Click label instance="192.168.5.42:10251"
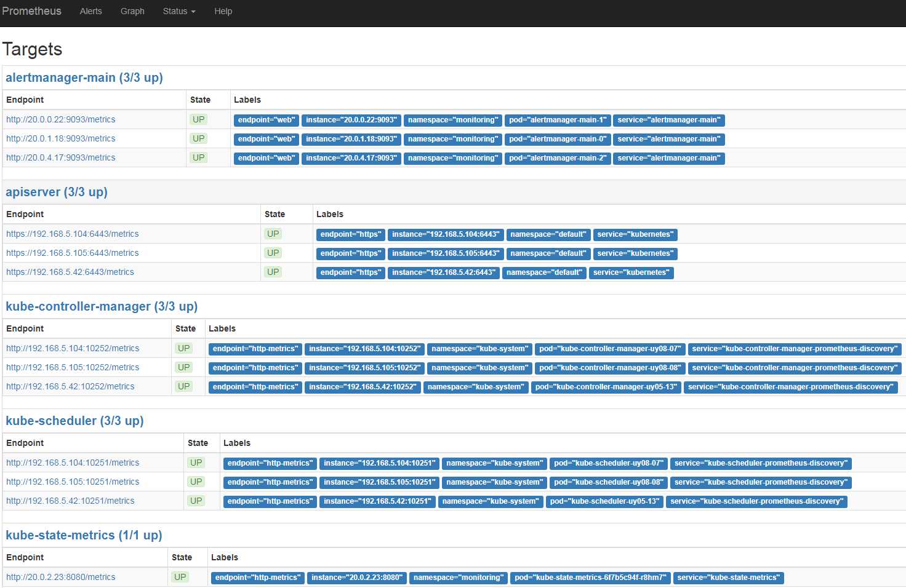Screen dimensions: 906x588 (x=377, y=501)
